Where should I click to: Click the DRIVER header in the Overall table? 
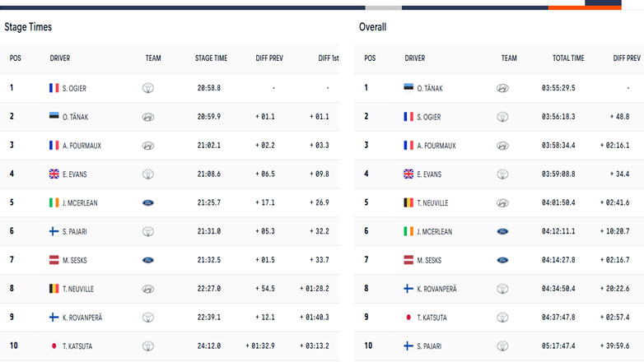[415, 58]
